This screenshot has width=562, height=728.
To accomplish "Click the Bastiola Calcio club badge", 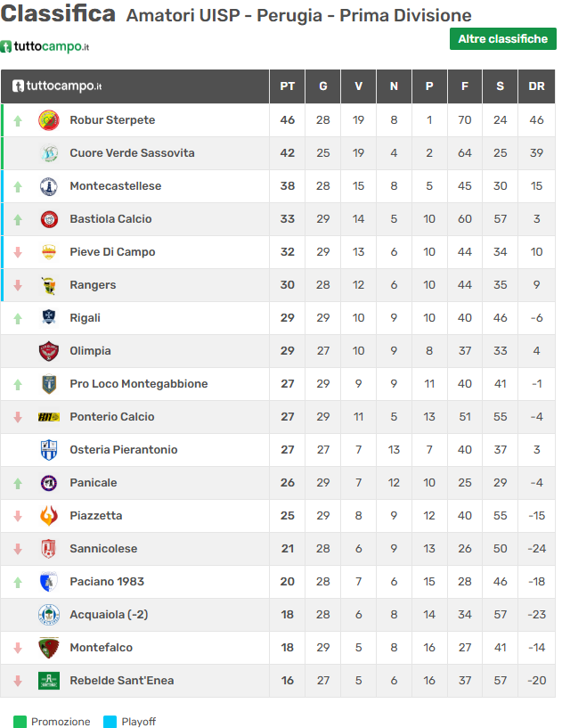I will [48, 219].
